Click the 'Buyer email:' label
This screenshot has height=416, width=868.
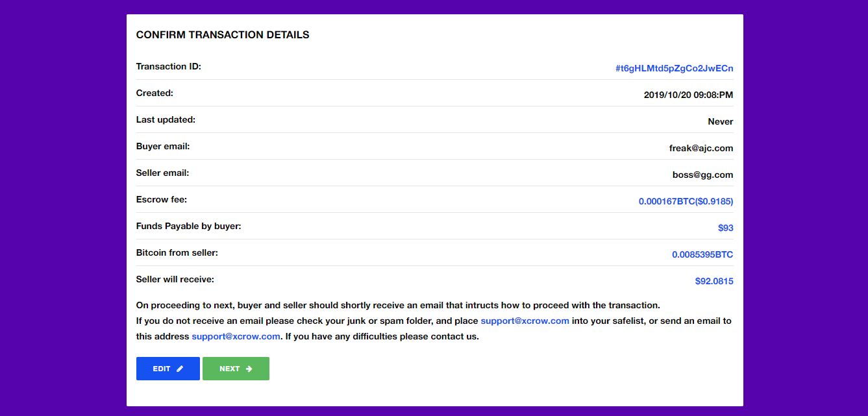pyautogui.click(x=163, y=146)
